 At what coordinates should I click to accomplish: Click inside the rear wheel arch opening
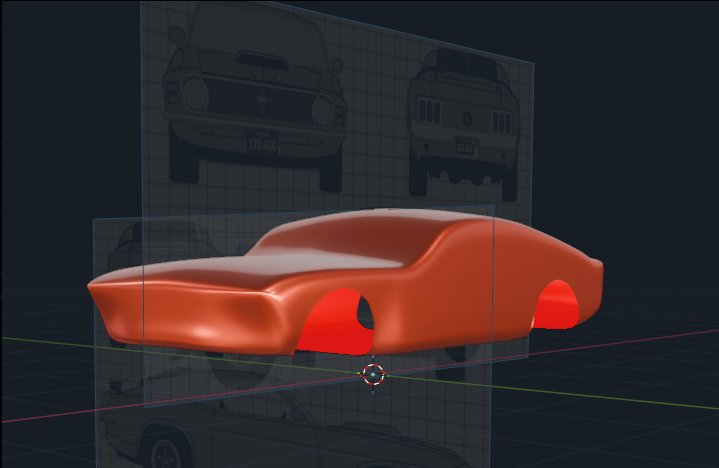pyautogui.click(x=556, y=305)
